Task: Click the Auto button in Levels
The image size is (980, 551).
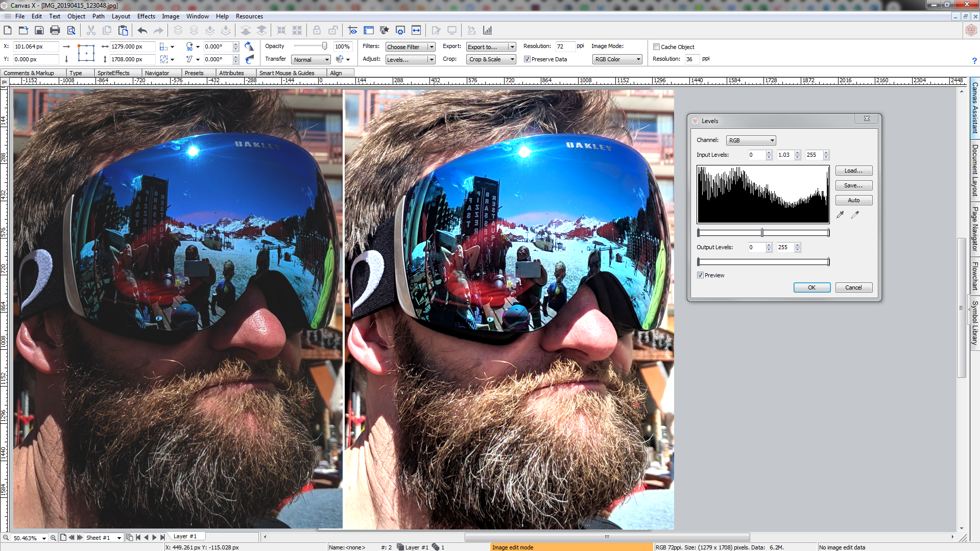Action: 853,200
